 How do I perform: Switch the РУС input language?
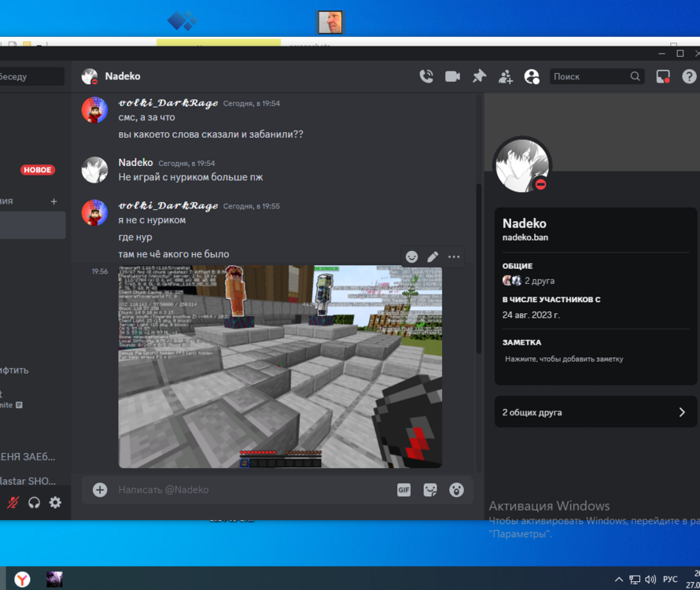[x=670, y=579]
